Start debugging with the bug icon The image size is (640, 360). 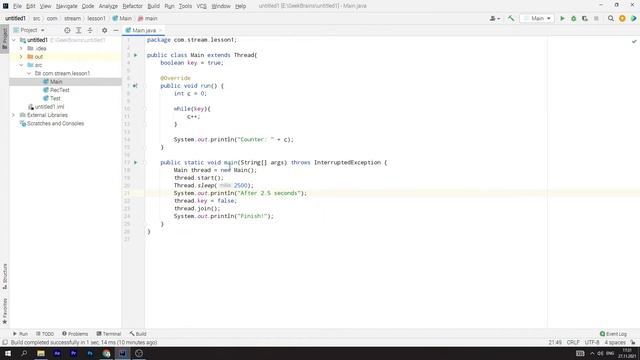pyautogui.click(x=573, y=18)
